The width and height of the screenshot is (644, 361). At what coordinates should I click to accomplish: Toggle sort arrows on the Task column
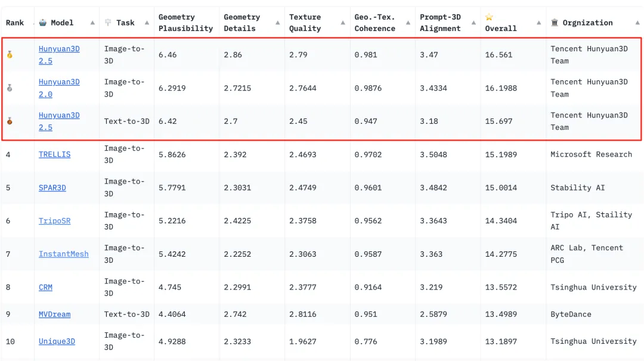tap(147, 23)
